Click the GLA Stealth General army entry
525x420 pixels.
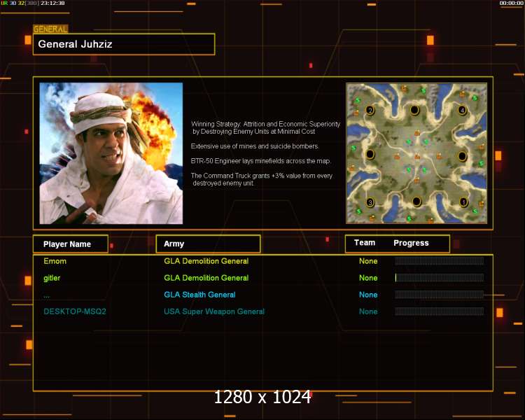tap(199, 295)
